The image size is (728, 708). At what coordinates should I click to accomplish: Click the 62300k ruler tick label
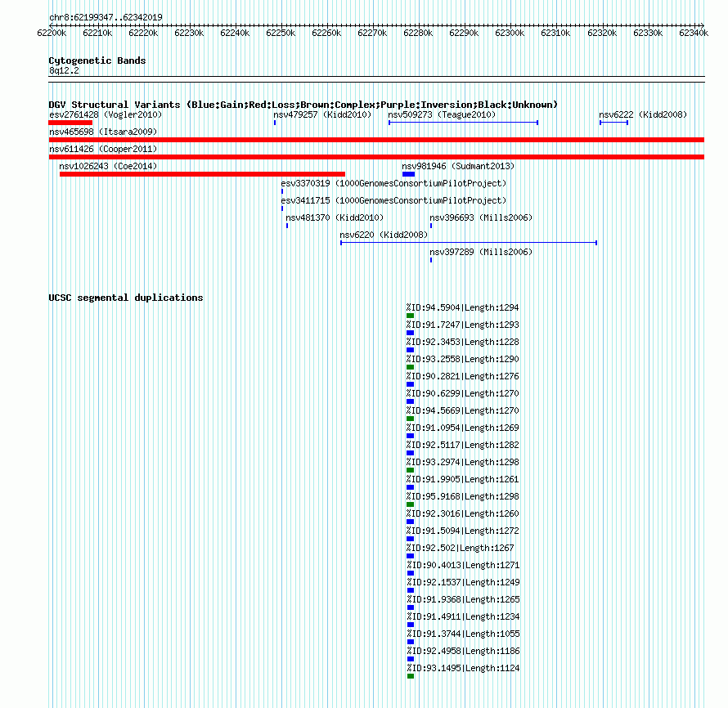click(x=510, y=33)
